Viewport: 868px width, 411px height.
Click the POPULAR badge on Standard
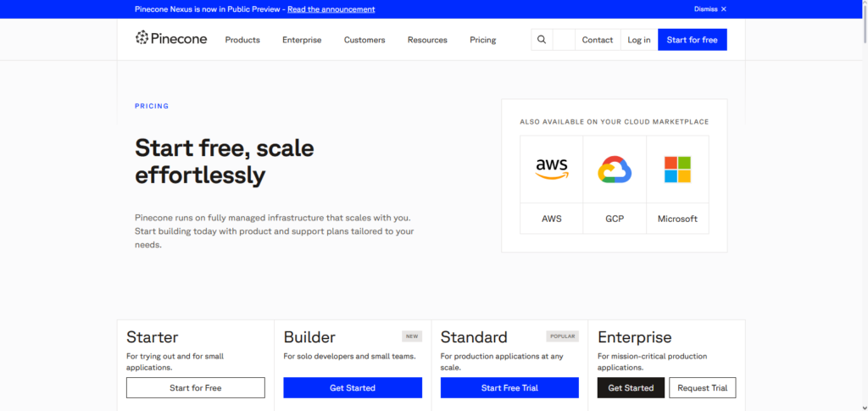tap(563, 336)
